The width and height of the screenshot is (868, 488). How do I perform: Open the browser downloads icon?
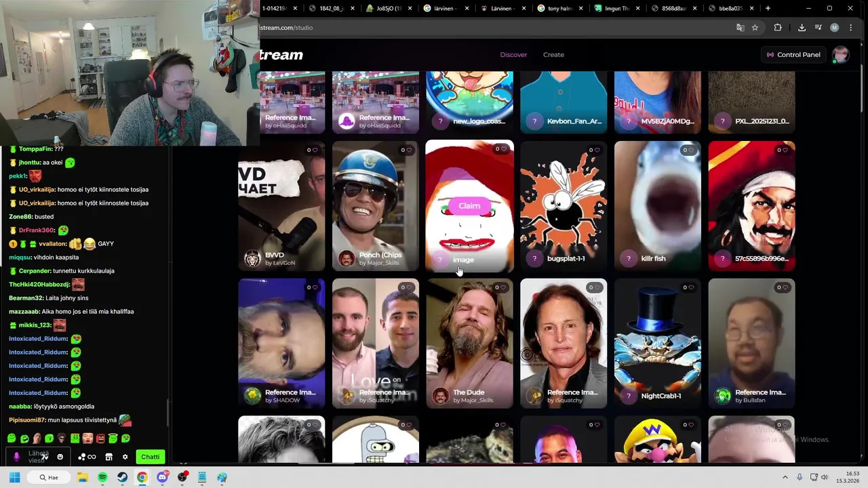coord(802,28)
